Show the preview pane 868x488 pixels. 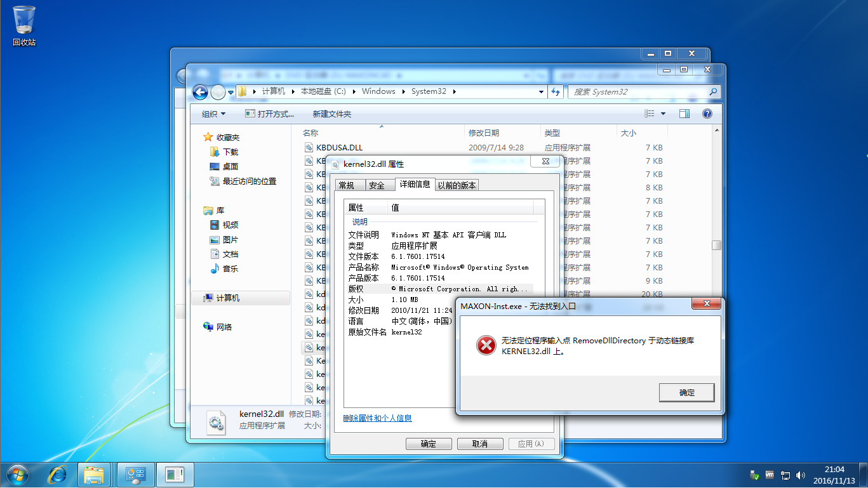(684, 114)
